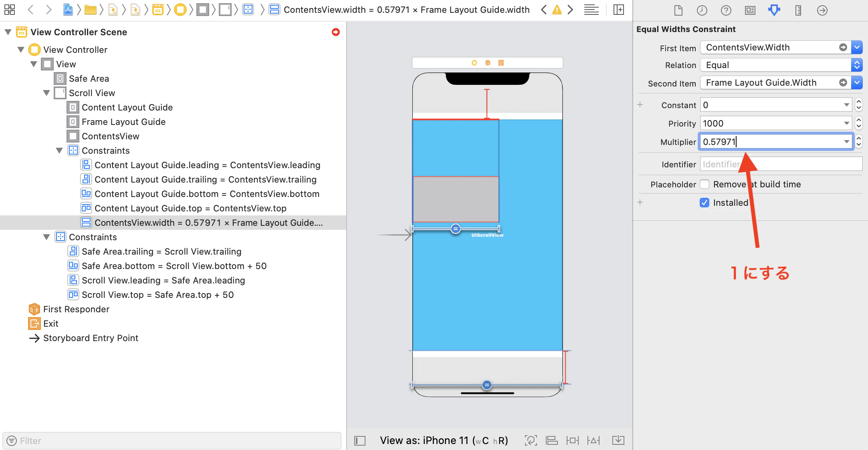The width and height of the screenshot is (868, 450).
Task: Open the Second Item dropdown
Action: click(857, 82)
